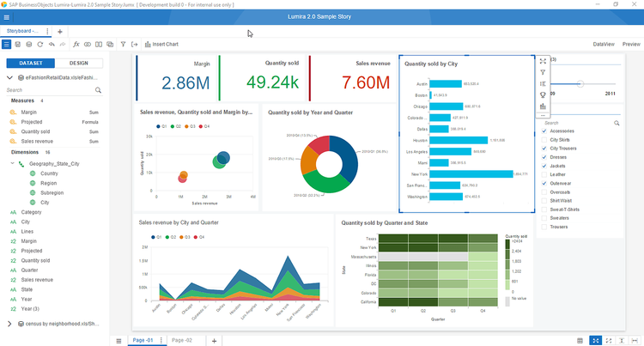Click the ranking trophy icon in chart toolbar
Screen dimensions: 644x346
point(543,95)
